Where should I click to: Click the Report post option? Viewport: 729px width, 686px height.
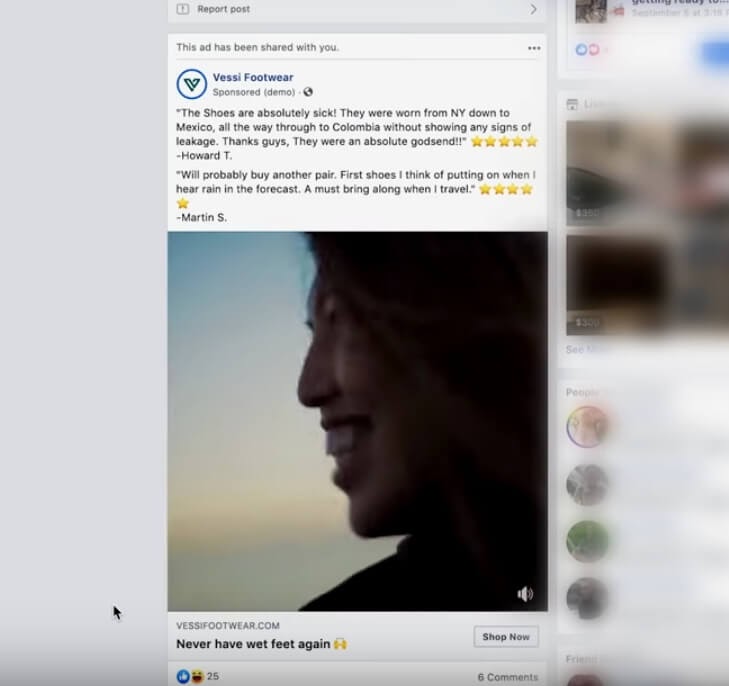click(x=357, y=9)
